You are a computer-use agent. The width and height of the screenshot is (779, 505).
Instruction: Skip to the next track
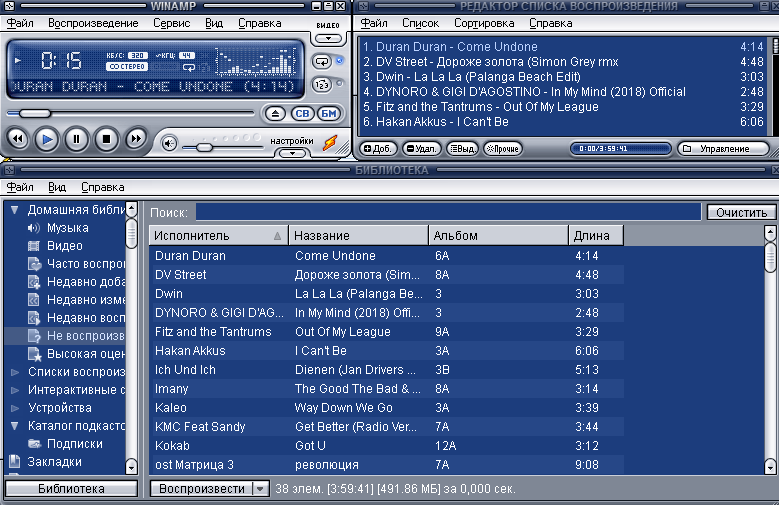(x=136, y=139)
